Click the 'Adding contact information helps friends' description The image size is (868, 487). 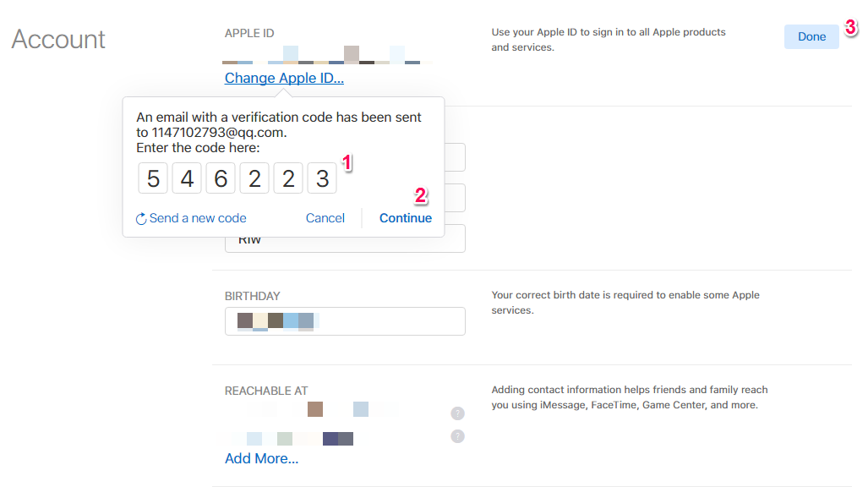click(630, 397)
